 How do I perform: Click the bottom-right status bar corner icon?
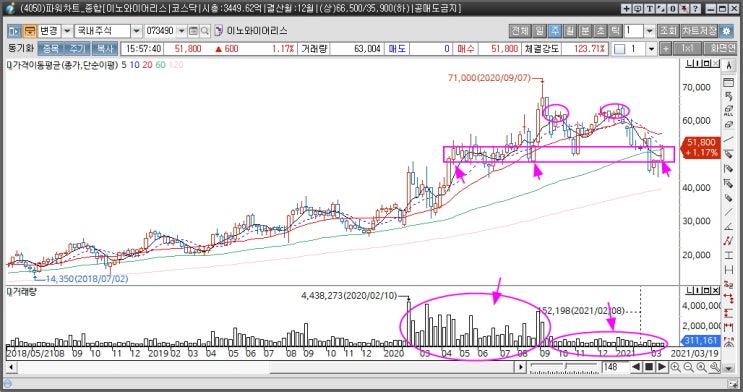pos(733,383)
